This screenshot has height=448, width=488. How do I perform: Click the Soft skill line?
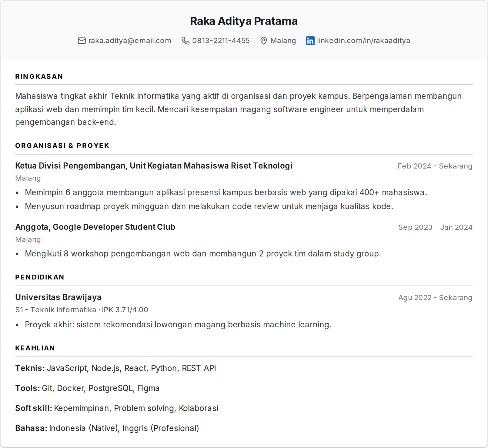click(x=117, y=408)
